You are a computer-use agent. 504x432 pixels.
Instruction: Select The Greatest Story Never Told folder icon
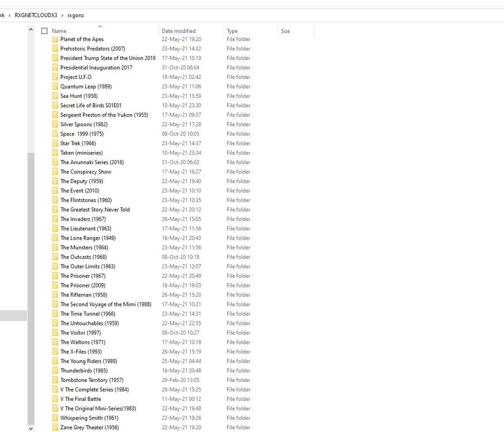pyautogui.click(x=55, y=210)
